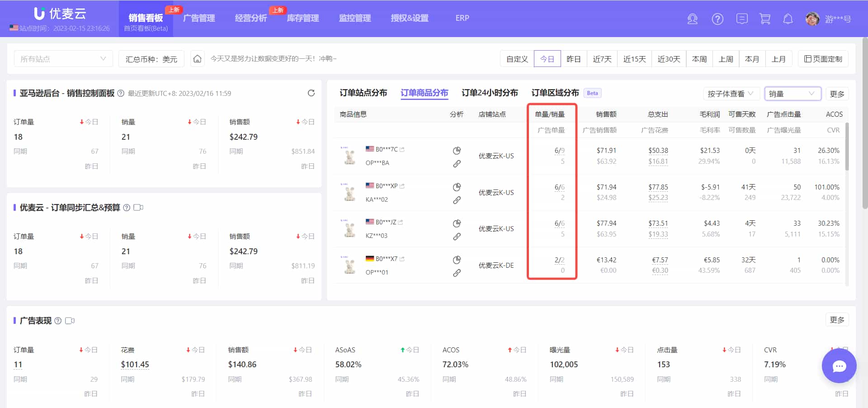868x408 pixels.
Task: Open external link icon next to B0***7C
Action: tap(402, 149)
